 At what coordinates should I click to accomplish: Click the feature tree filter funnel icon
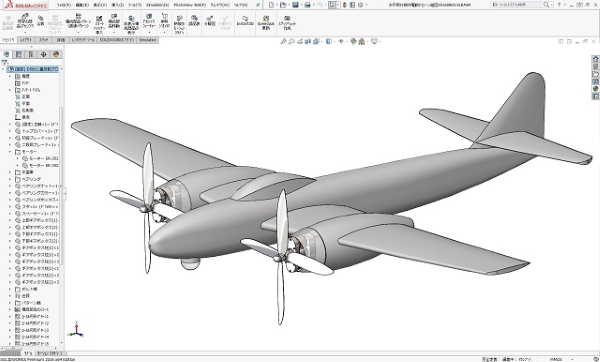click(5, 63)
